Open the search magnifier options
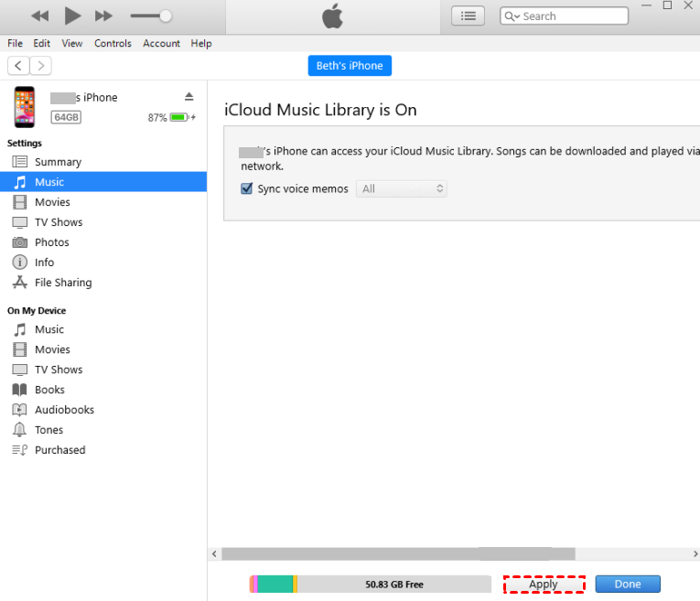This screenshot has height=601, width=700. tap(512, 16)
